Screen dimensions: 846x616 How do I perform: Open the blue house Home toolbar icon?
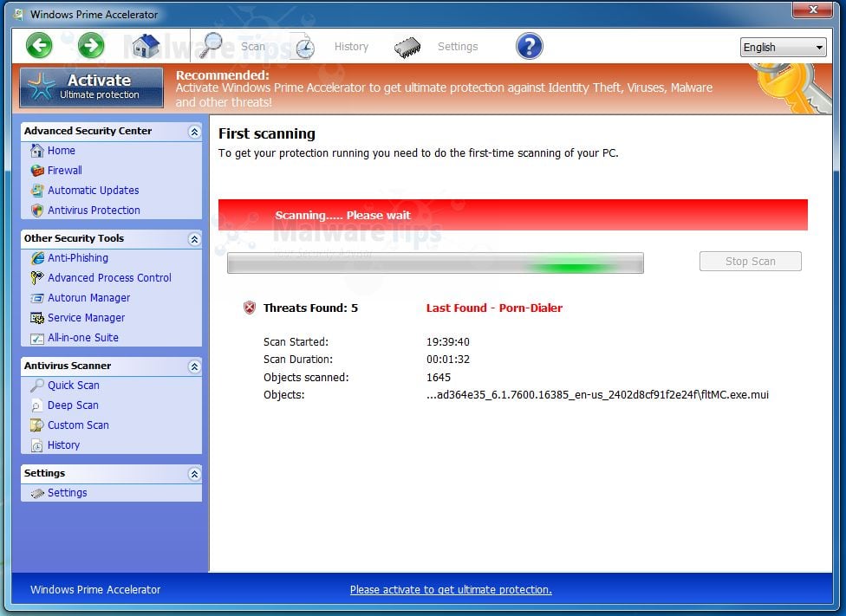(x=145, y=46)
